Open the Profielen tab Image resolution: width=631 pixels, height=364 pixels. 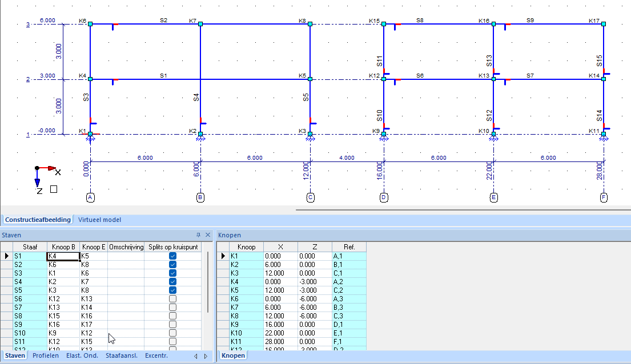(x=46, y=355)
